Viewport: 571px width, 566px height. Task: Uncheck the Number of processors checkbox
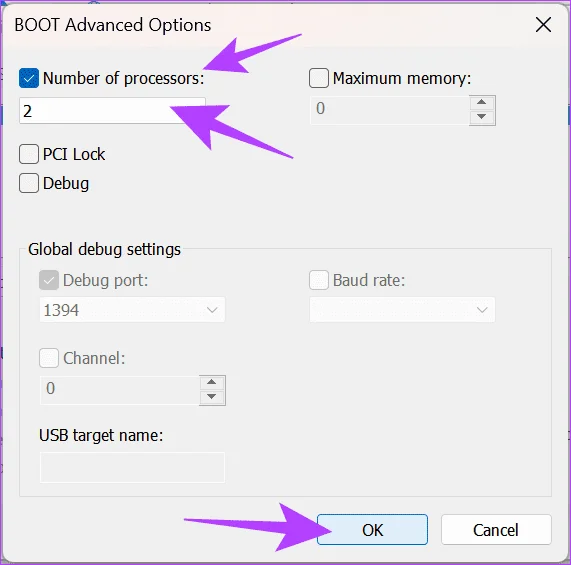click(x=29, y=78)
